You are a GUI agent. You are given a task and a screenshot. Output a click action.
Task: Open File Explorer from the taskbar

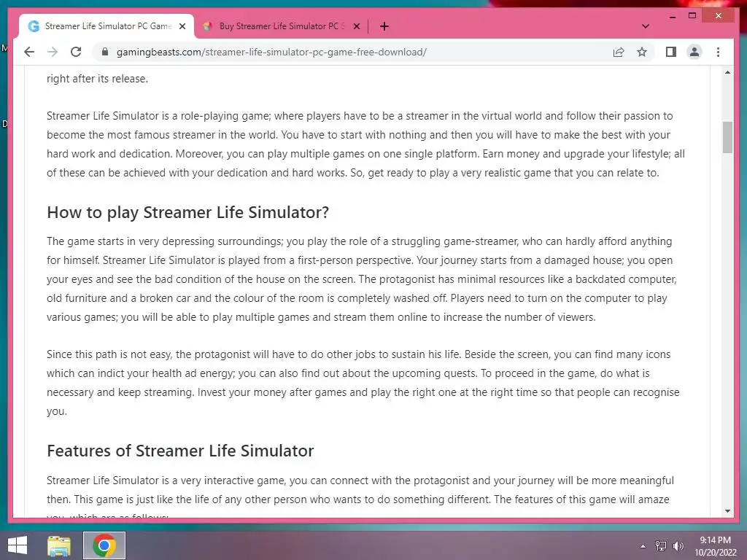point(59,545)
